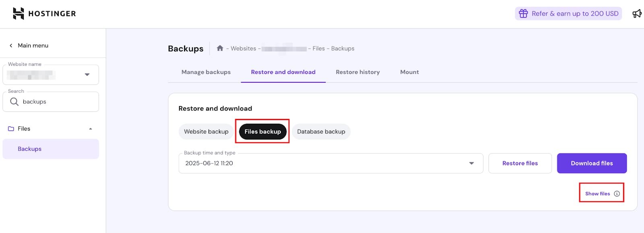Click the search magnifier icon
The width and height of the screenshot is (644, 233).
[x=14, y=102]
